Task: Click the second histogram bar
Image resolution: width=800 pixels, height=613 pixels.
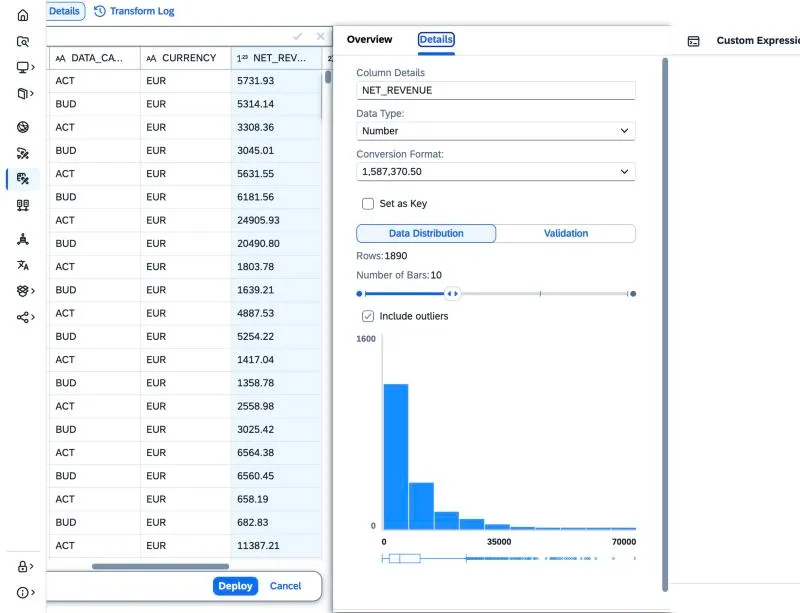Action: (x=421, y=506)
